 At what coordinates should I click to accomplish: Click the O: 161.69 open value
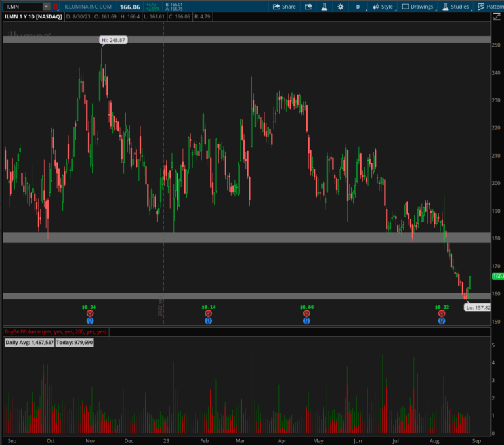pos(106,16)
